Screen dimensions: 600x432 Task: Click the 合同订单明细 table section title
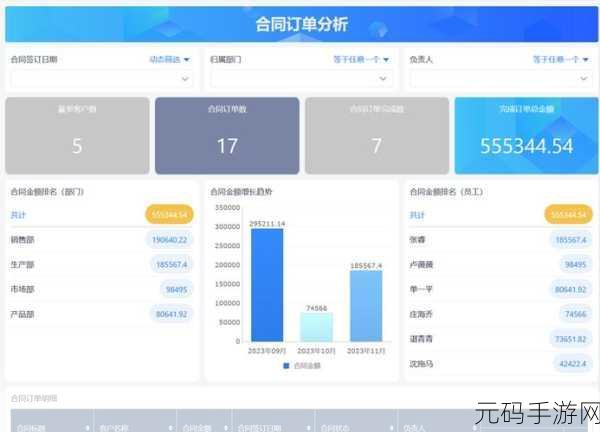point(34,398)
